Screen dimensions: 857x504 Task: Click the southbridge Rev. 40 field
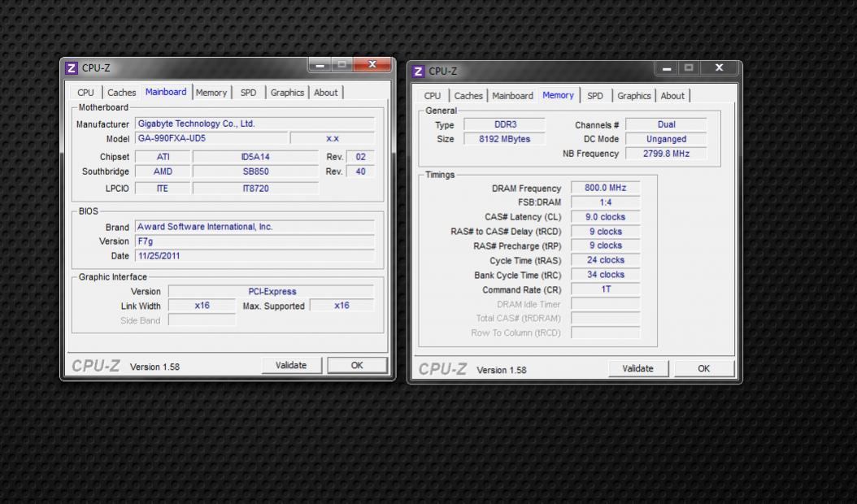(361, 172)
